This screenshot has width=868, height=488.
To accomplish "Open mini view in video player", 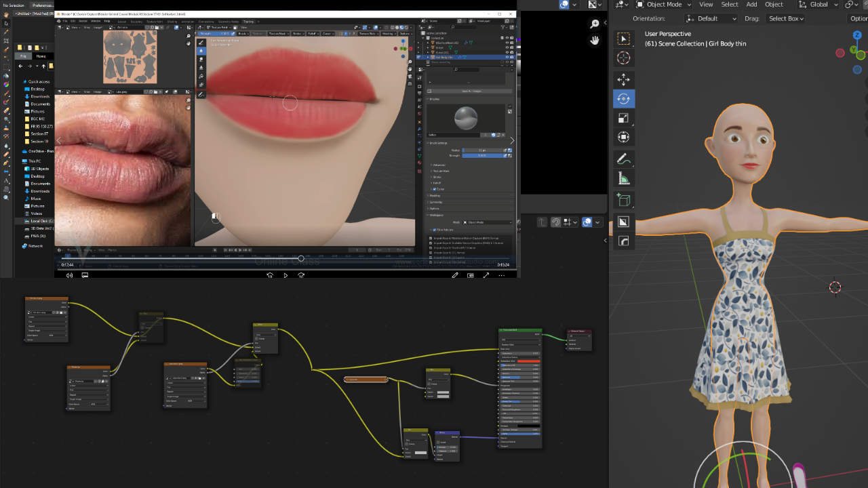I will coord(471,275).
